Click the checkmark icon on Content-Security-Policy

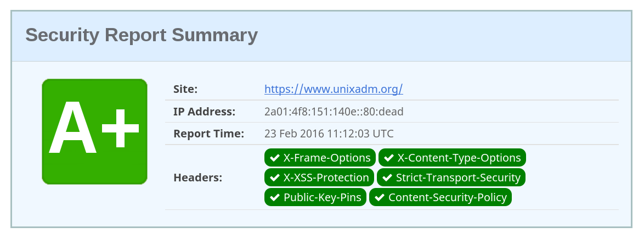point(379,198)
